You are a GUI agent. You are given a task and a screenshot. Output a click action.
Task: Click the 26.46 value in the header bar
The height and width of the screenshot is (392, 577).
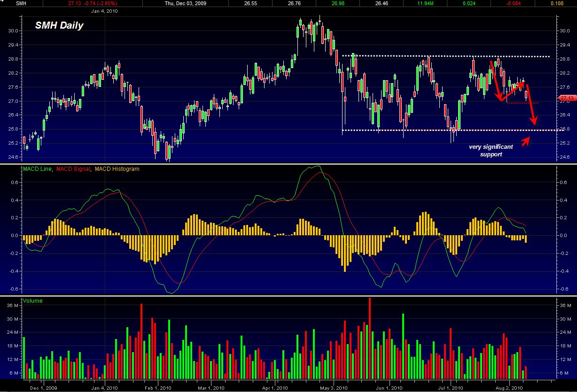pyautogui.click(x=382, y=3)
